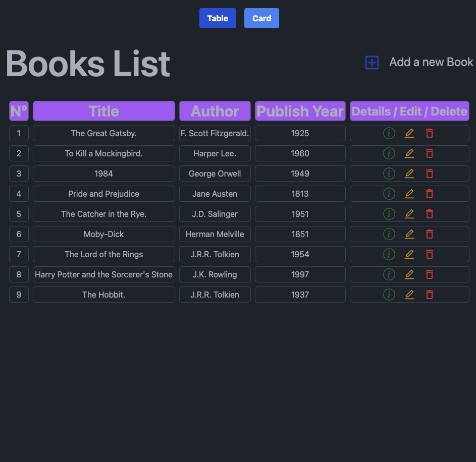Switch to the Table view
The image size is (476, 462).
click(218, 18)
